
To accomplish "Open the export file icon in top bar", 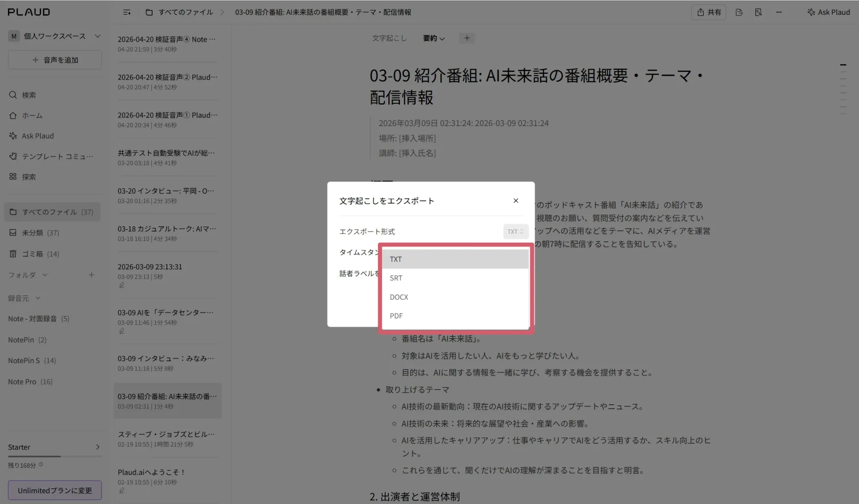I will point(739,13).
